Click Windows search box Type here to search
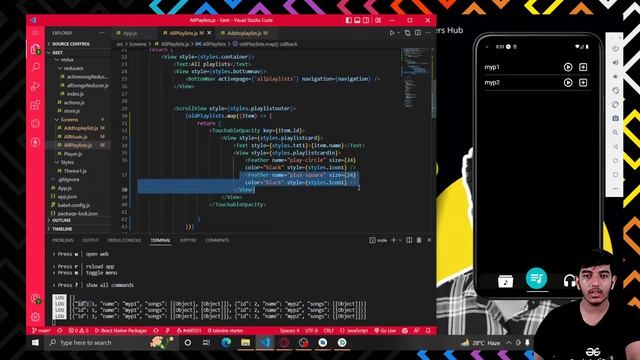The image size is (640, 360). tap(111, 343)
